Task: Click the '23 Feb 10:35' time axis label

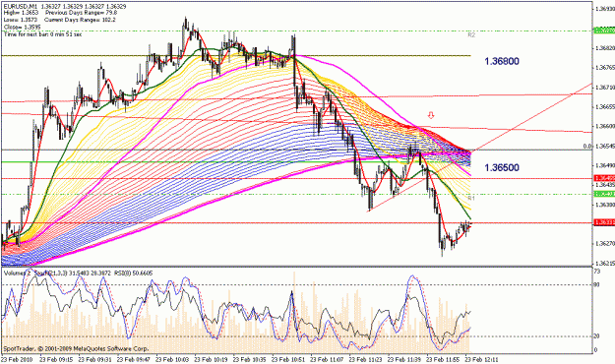Action: pos(250,359)
